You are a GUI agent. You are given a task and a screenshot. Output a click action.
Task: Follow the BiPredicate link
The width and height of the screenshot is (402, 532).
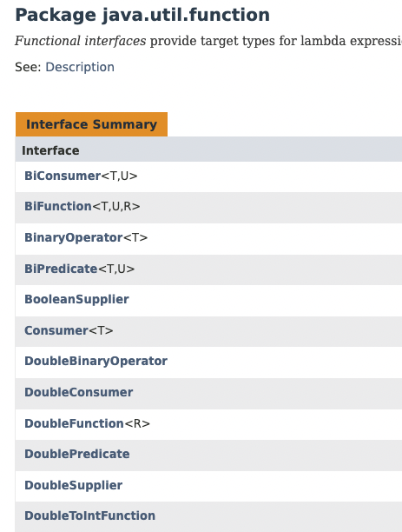tap(61, 269)
